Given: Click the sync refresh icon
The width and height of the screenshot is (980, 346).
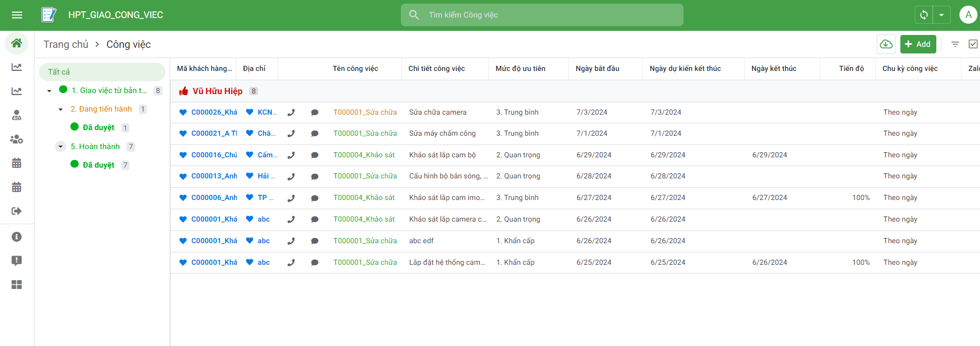Looking at the screenshot, I should point(923,15).
